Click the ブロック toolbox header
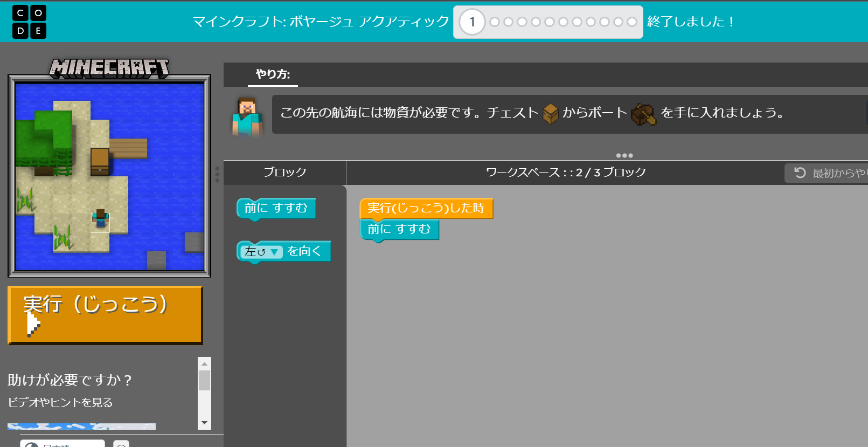 click(x=285, y=172)
